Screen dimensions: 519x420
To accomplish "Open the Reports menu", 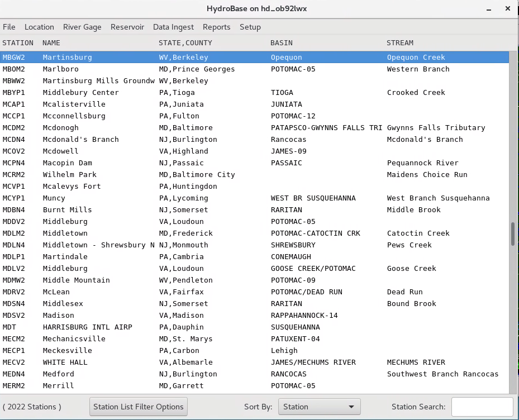I will coord(216,27).
